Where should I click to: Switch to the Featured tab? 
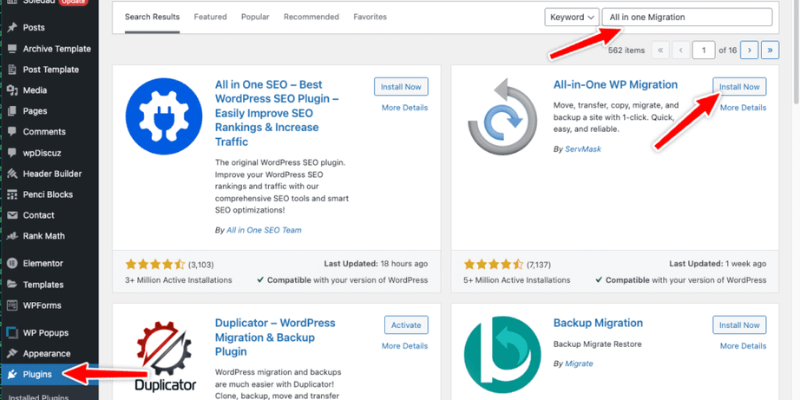[x=210, y=17]
